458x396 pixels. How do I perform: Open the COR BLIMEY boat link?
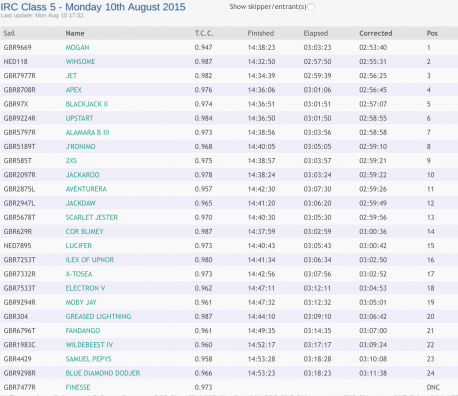click(x=85, y=232)
